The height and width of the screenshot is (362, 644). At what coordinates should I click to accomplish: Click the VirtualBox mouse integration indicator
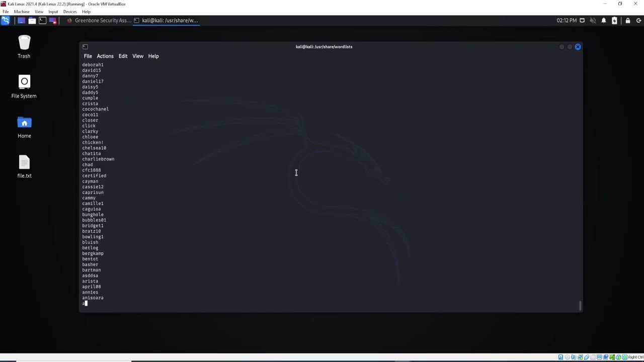(618, 357)
